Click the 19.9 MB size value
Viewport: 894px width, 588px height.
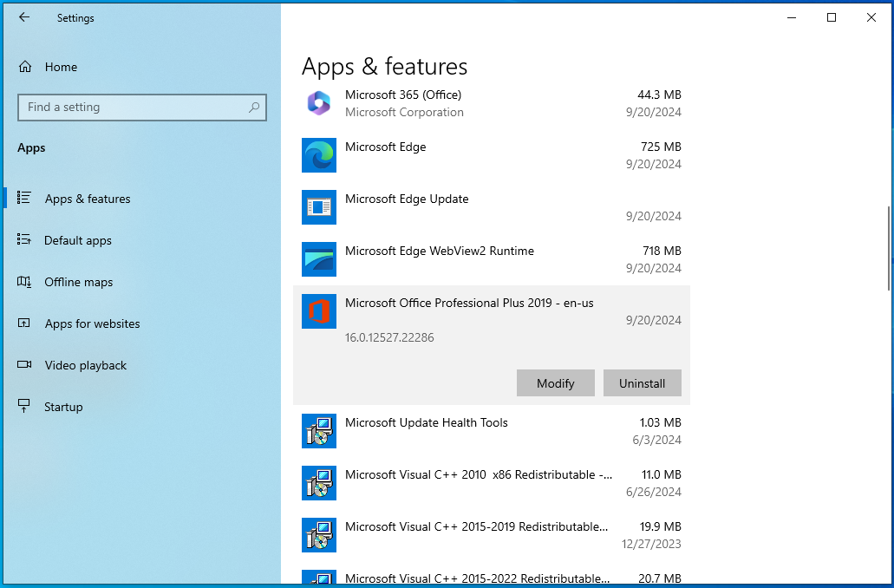(x=660, y=526)
